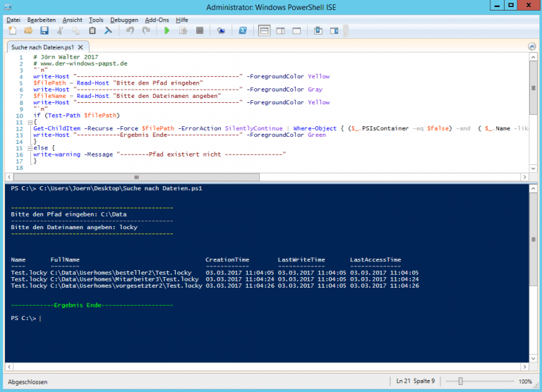Show the script pane on the right

pyautogui.click(x=280, y=31)
